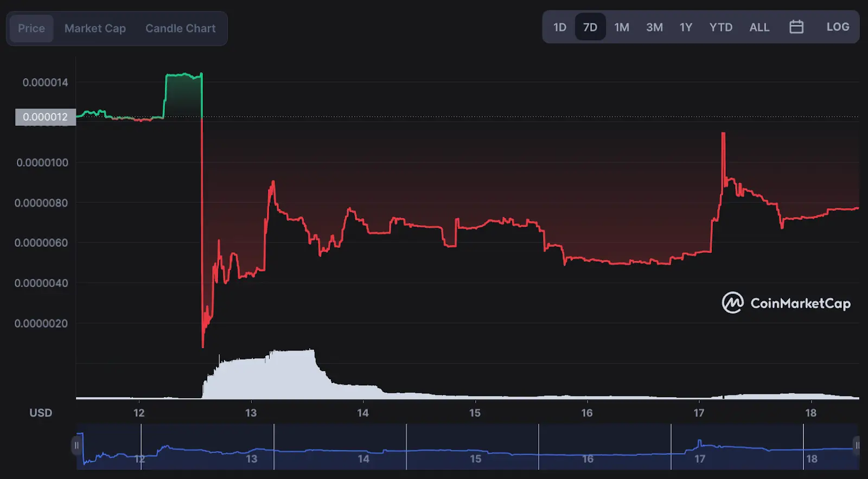This screenshot has height=479, width=868.
Task: Click the green price plateau before the crash
Action: tap(184, 75)
